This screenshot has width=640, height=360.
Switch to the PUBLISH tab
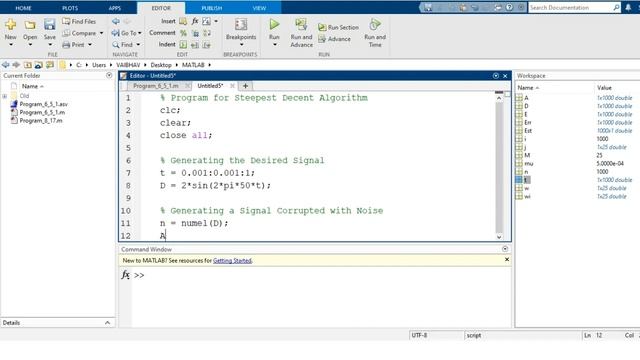coord(211,8)
